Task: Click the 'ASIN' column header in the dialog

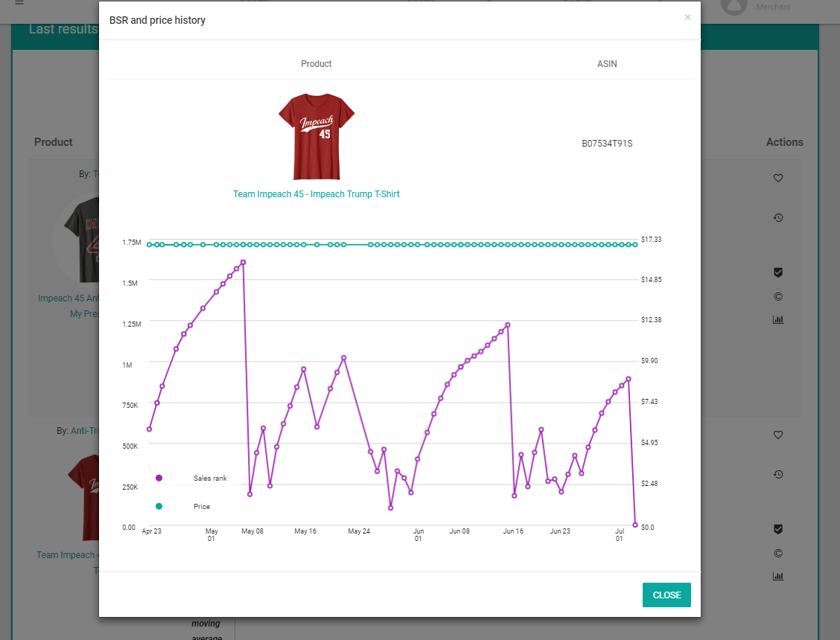Action: (607, 64)
